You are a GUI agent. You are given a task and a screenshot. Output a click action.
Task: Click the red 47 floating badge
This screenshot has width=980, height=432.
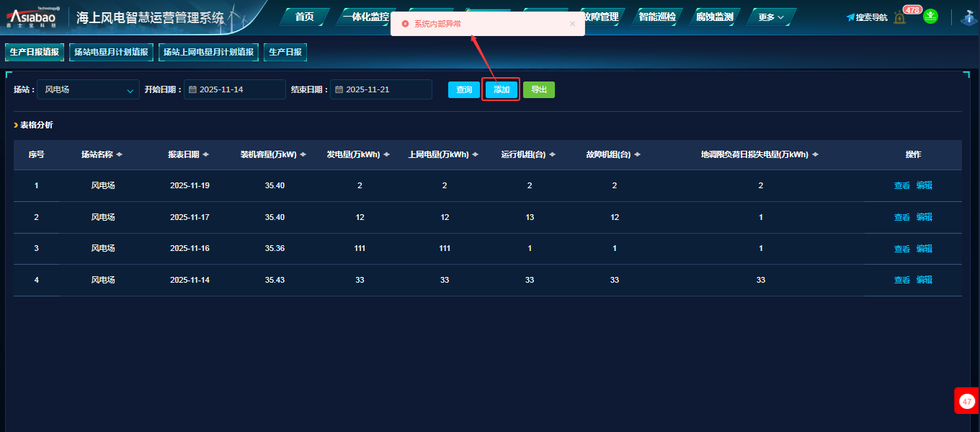(x=967, y=401)
